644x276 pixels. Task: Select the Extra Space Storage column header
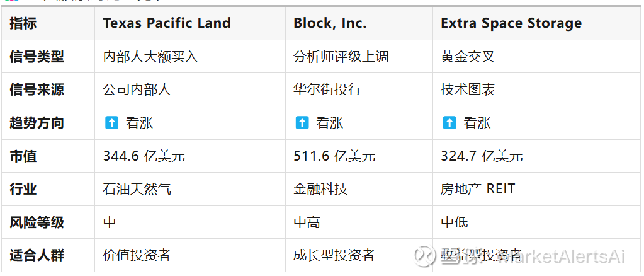point(511,23)
